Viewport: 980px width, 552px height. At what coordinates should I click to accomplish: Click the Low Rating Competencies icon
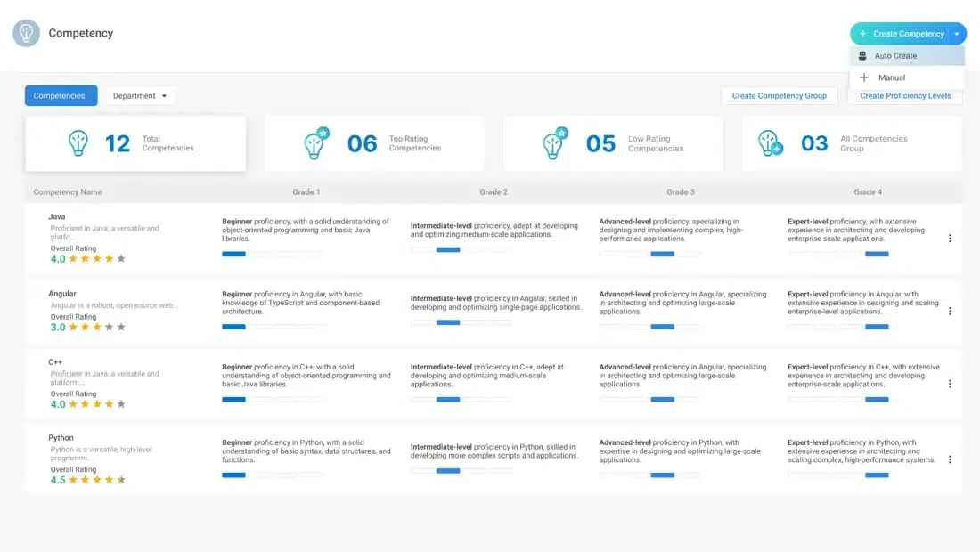tap(555, 143)
